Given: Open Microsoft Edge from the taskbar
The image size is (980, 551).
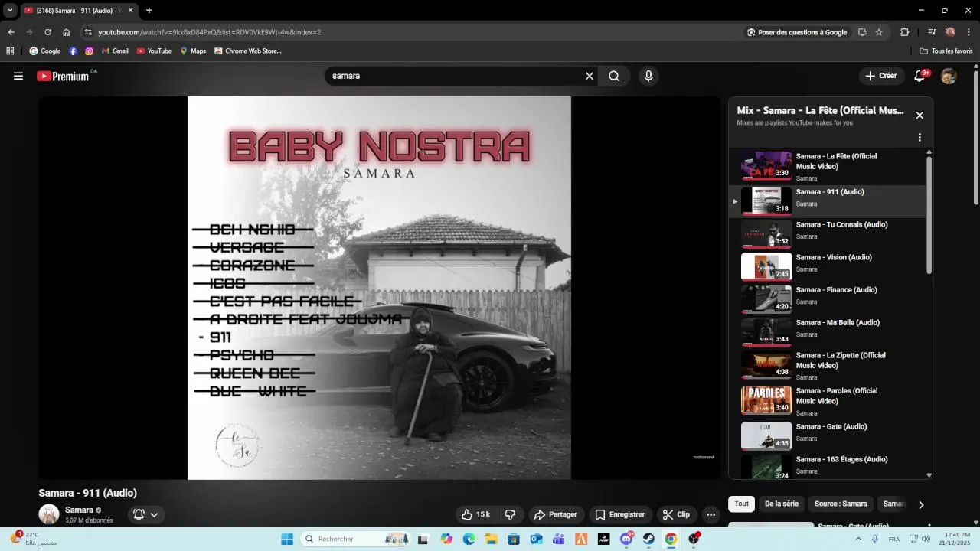Looking at the screenshot, I should point(469,539).
